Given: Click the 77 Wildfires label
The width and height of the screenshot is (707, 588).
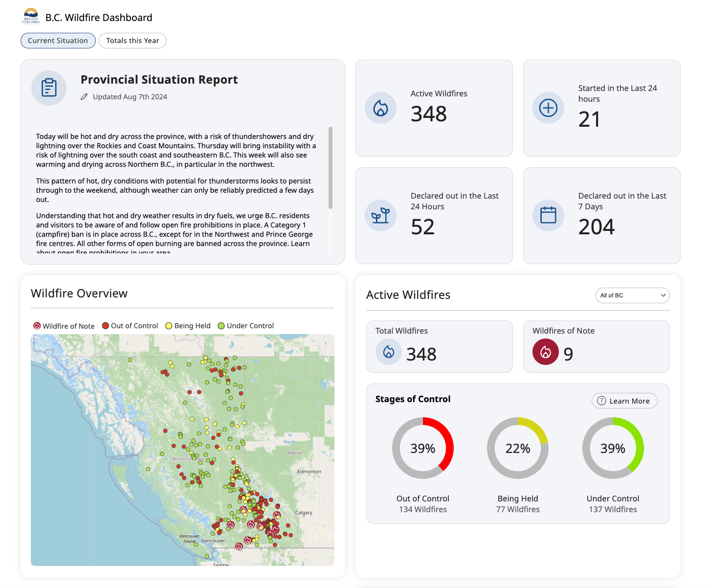Looking at the screenshot, I should [x=518, y=509].
